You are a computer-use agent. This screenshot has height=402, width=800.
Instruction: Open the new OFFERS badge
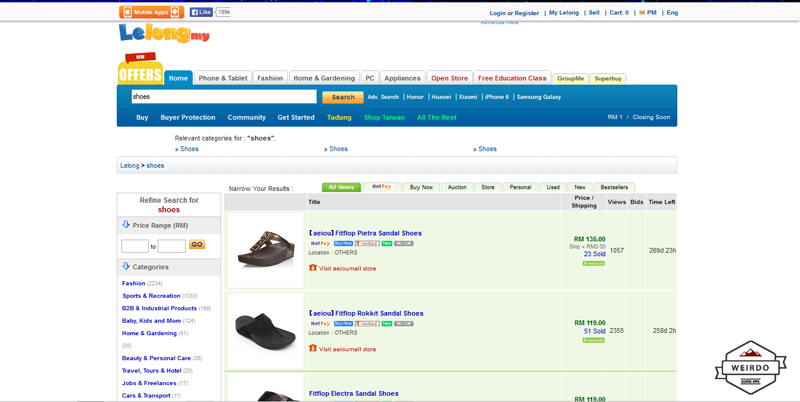click(x=140, y=69)
